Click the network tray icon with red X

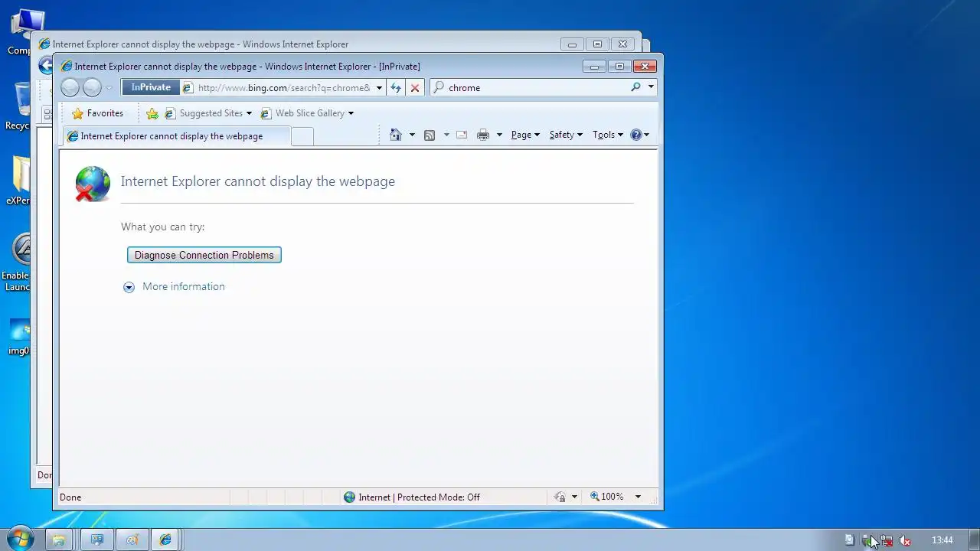coord(887,540)
